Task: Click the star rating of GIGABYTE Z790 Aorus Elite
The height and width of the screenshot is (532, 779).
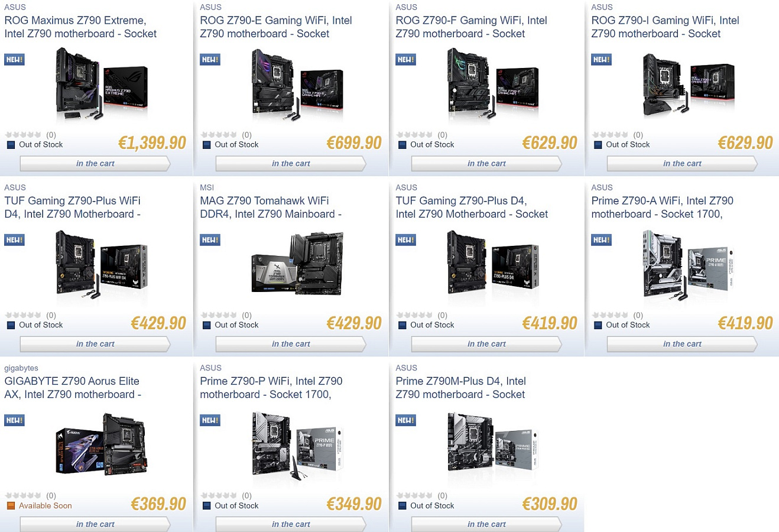Action: click(23, 495)
